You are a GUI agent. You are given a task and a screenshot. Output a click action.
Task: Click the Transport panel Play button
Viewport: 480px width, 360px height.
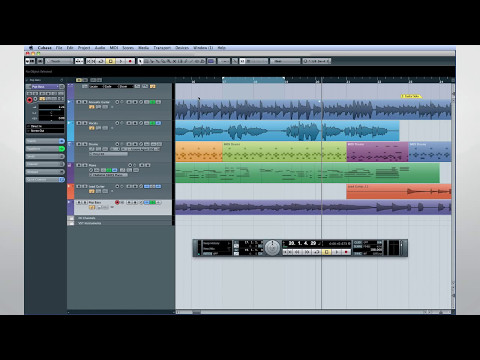[336, 252]
